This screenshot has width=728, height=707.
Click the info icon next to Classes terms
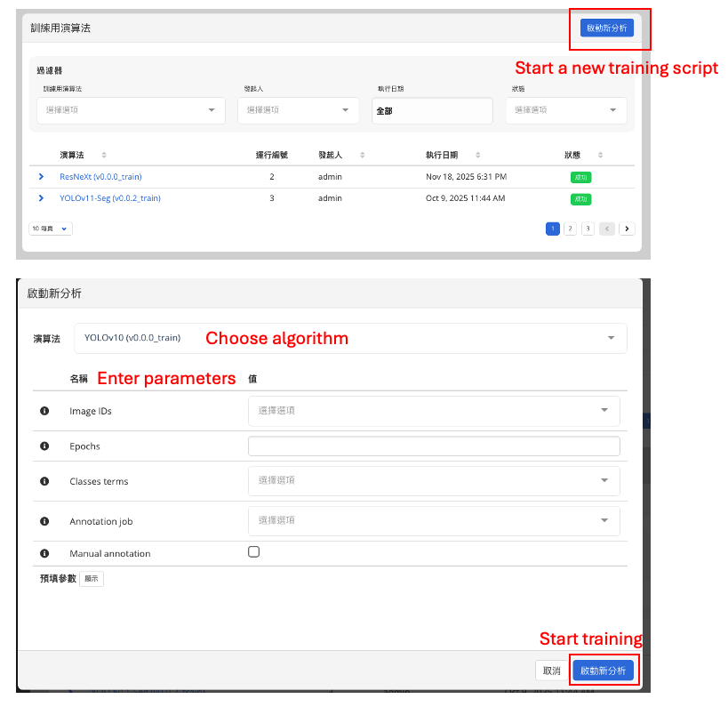44,481
